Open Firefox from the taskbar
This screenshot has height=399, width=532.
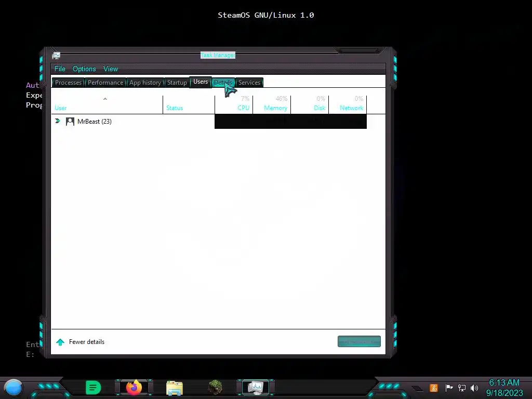coord(134,388)
